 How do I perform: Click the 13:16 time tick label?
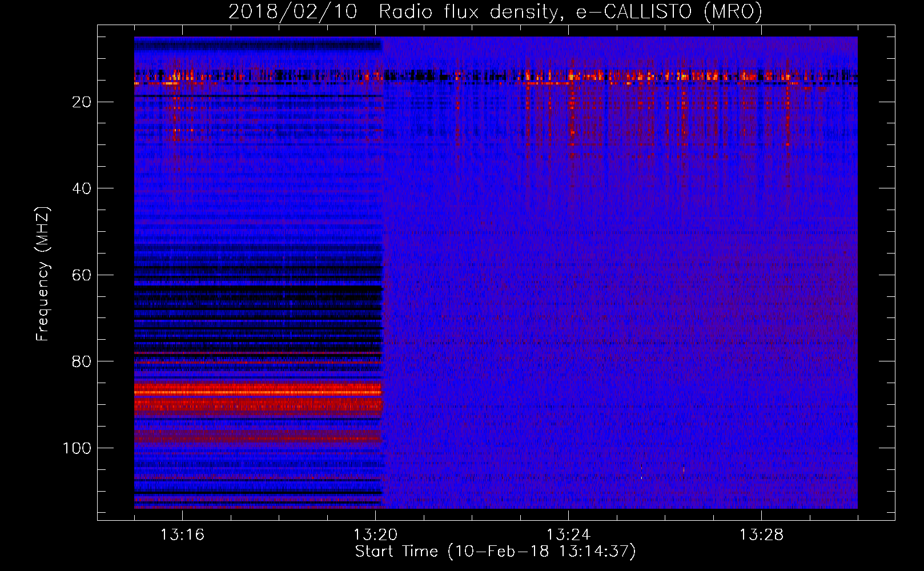coord(182,535)
